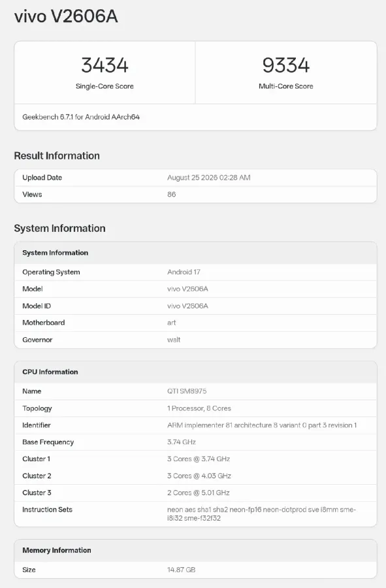Viewport: 386px width, 588px height.
Task: Select the memory size 14.87 GB
Action: [182, 570]
